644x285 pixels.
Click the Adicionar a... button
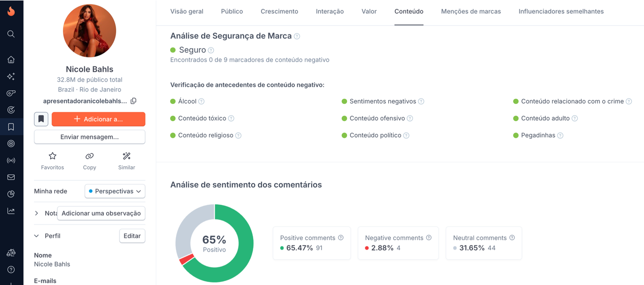[x=98, y=119]
